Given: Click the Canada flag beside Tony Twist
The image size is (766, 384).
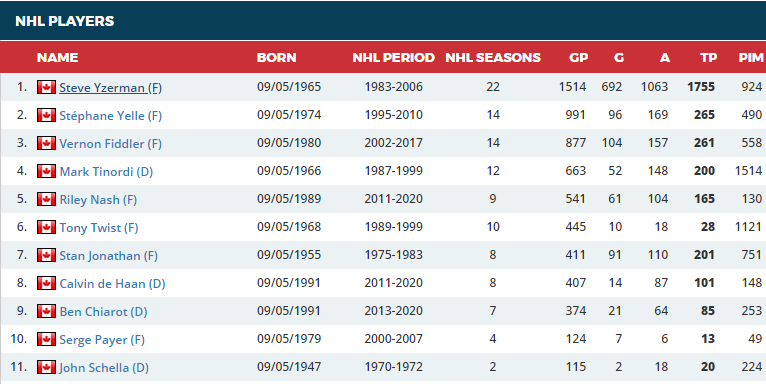Looking at the screenshot, I should pos(46,227).
